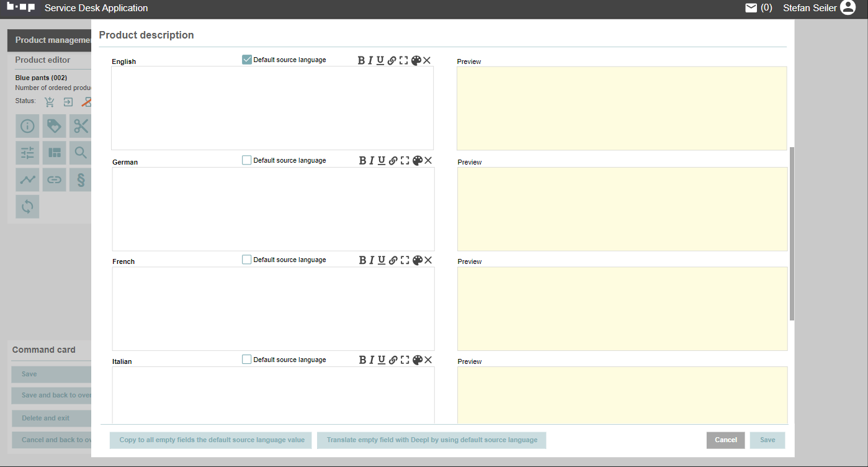Screen dimensions: 868x467
Task: Apply bold in the German editor
Action: pos(363,161)
